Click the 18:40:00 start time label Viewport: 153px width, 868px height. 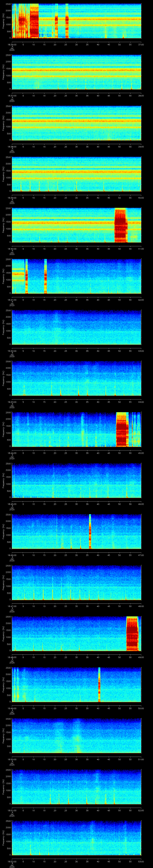point(12,249)
